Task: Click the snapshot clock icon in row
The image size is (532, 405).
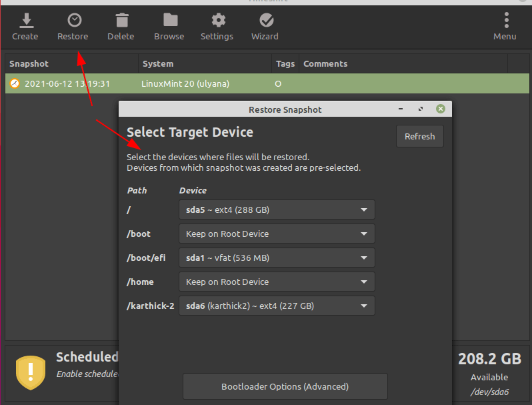Action: [15, 83]
